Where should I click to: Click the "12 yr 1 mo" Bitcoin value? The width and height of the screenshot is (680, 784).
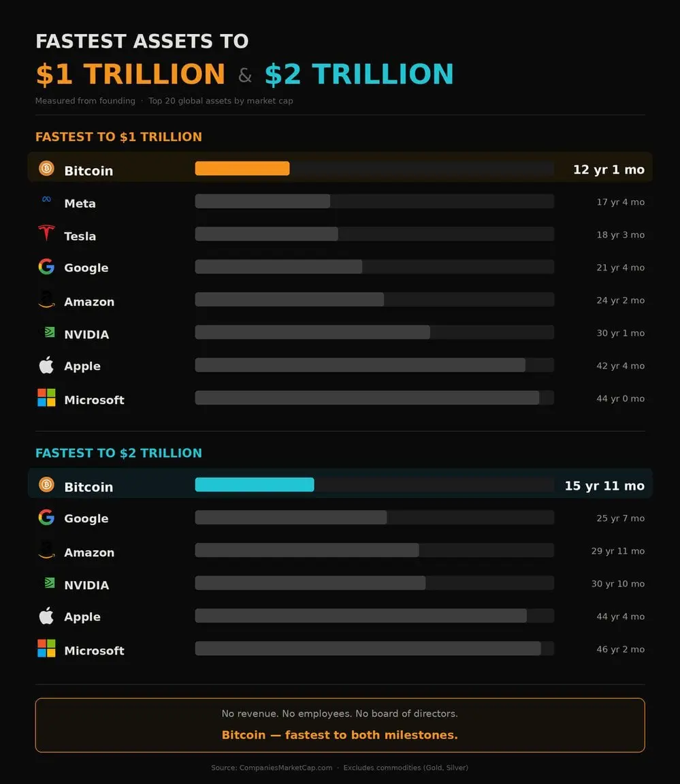pos(609,170)
